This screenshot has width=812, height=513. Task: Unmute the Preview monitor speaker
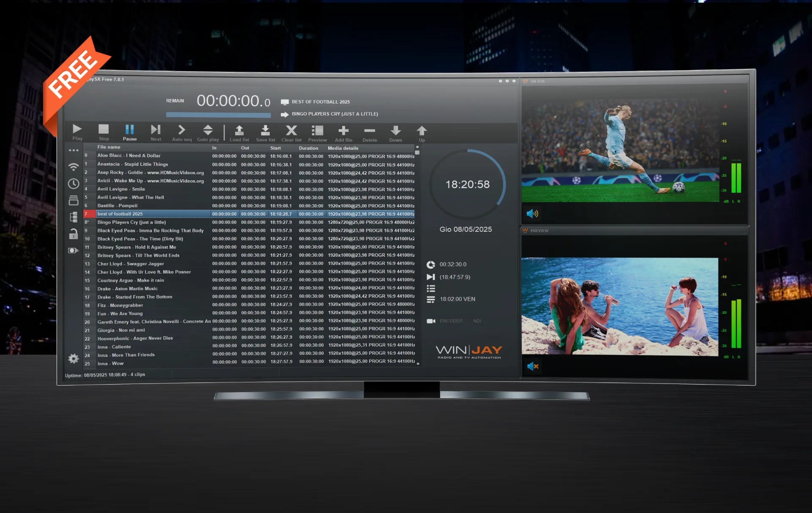click(x=532, y=366)
